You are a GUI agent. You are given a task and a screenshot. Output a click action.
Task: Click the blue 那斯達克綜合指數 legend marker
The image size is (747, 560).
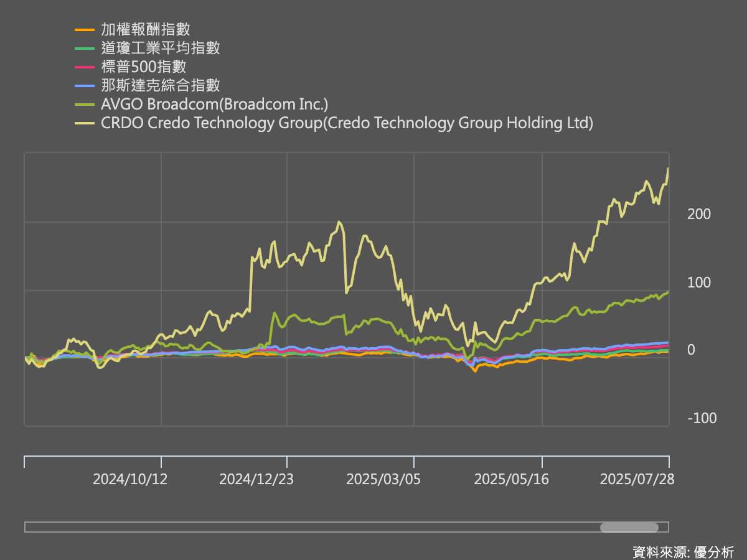click(85, 86)
